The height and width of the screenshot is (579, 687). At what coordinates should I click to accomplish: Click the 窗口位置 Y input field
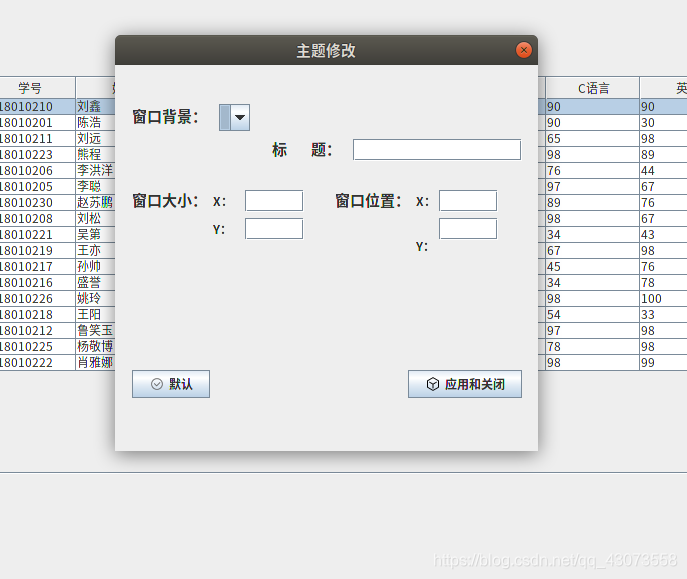tap(468, 229)
